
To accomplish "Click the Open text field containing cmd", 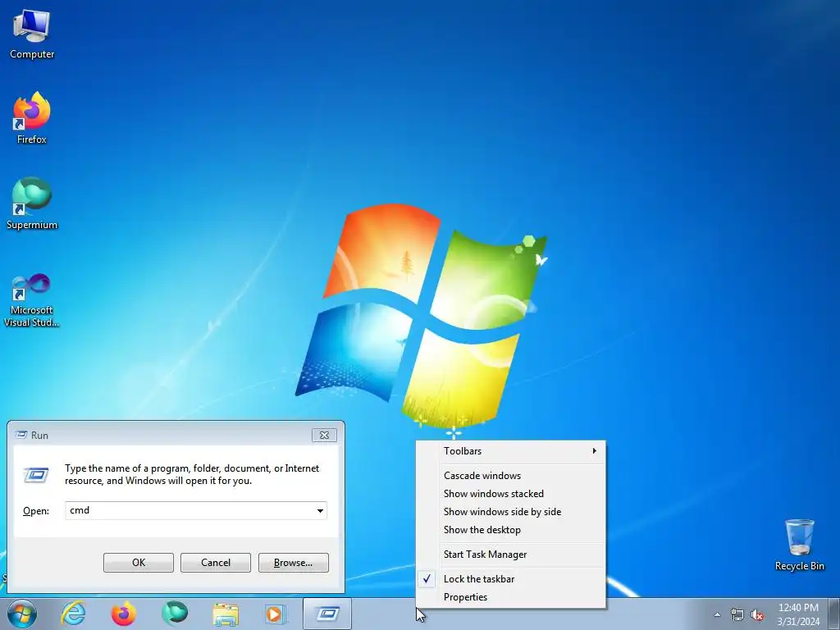I will (189, 510).
